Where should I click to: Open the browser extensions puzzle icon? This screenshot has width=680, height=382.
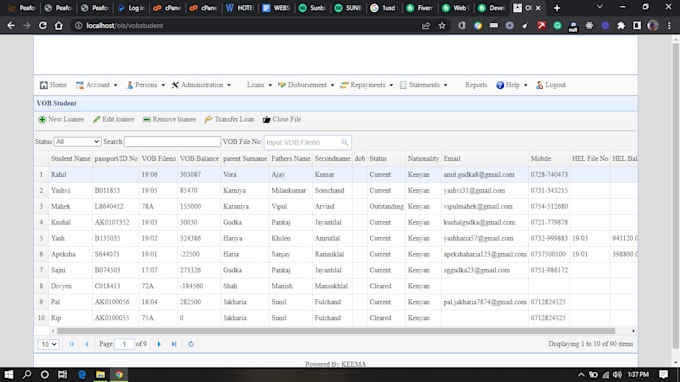[621, 26]
